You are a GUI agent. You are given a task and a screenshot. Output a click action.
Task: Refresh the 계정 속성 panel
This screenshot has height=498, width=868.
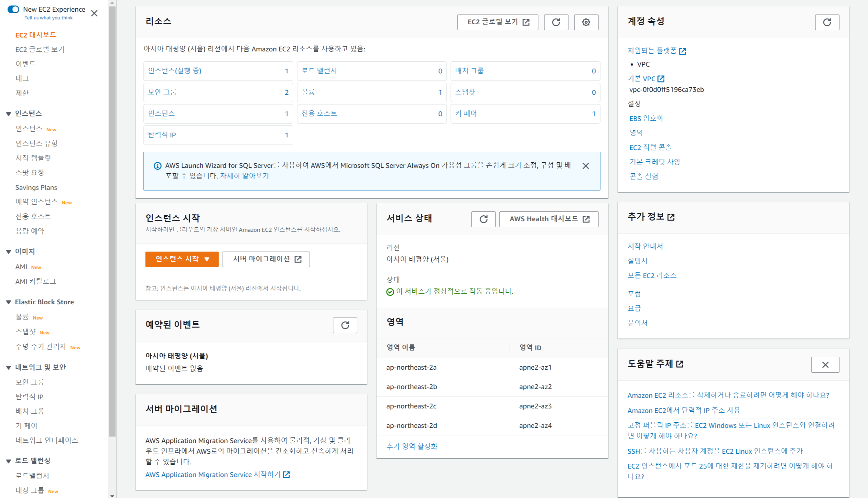click(x=827, y=22)
